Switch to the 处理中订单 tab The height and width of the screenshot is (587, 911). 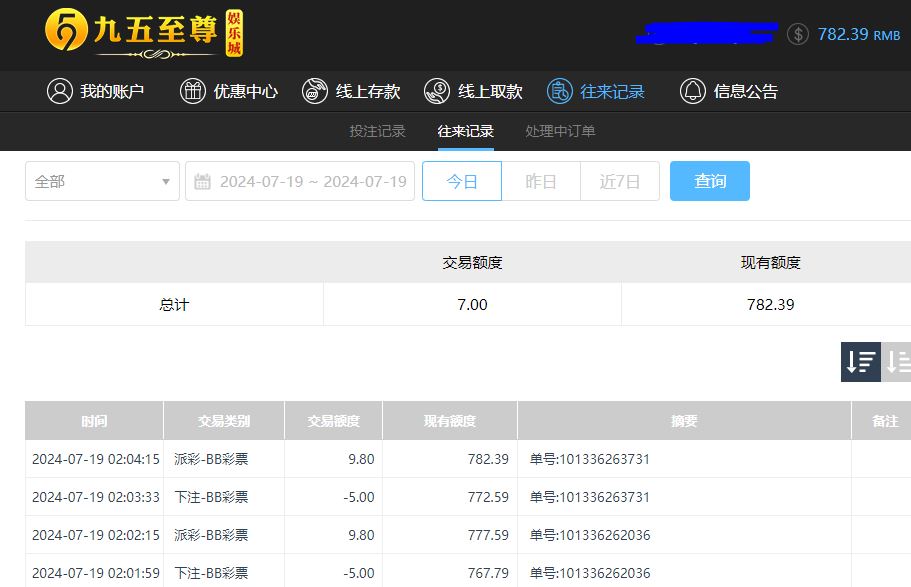[x=560, y=131]
